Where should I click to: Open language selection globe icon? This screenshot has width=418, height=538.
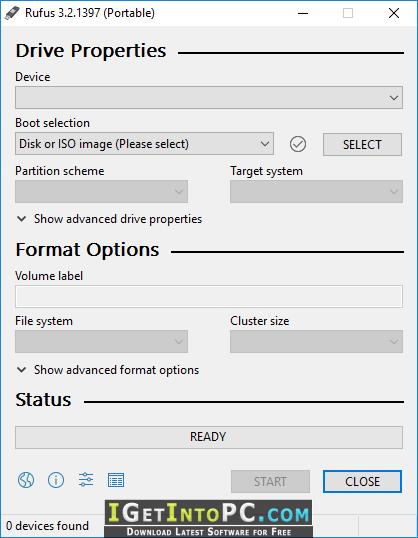26,480
